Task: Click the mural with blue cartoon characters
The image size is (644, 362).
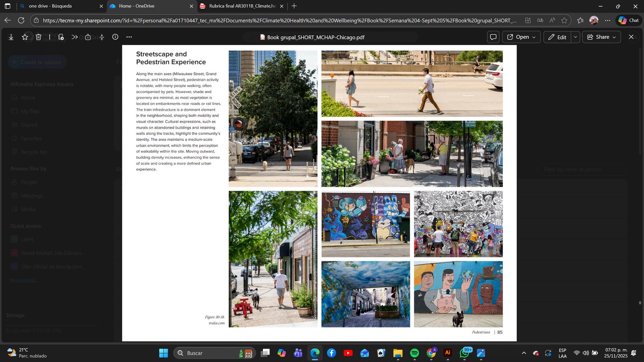Action: (x=365, y=224)
